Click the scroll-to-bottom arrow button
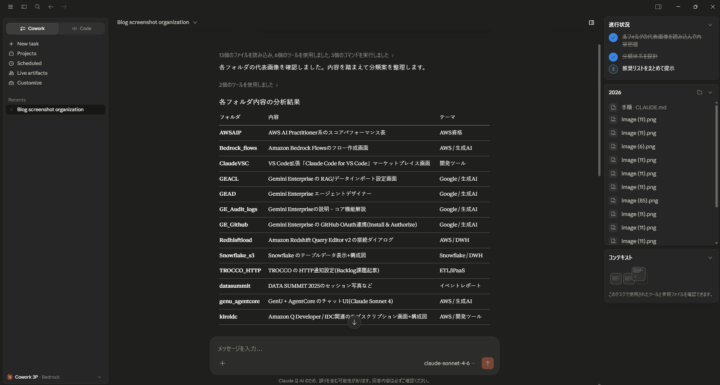Image resolution: width=720 pixels, height=385 pixels. coord(354,323)
